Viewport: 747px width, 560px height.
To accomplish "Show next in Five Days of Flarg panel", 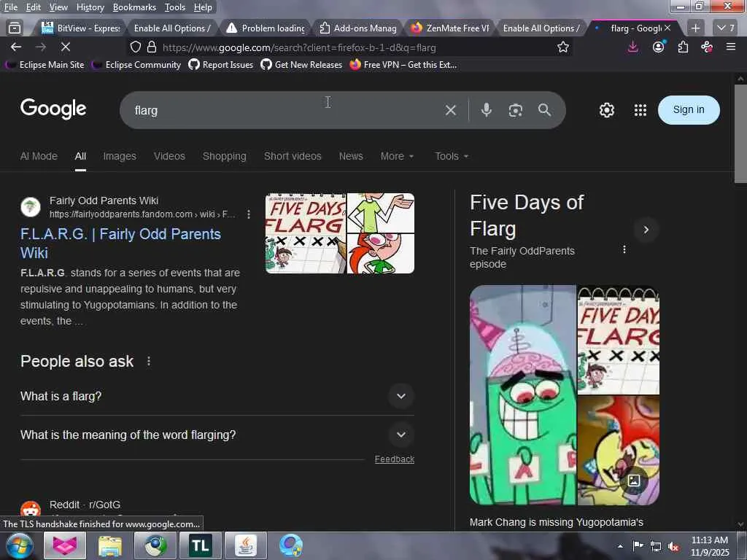I will click(x=646, y=230).
